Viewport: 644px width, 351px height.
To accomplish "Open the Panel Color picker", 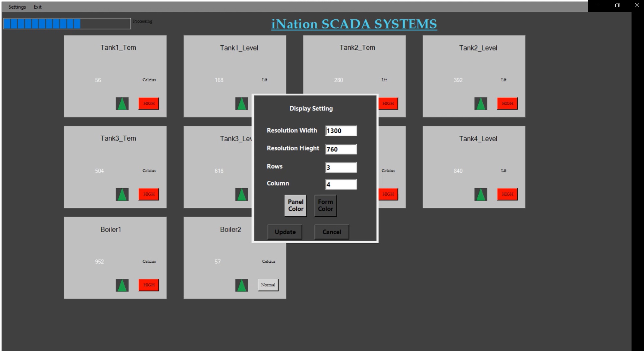I will [x=295, y=205].
